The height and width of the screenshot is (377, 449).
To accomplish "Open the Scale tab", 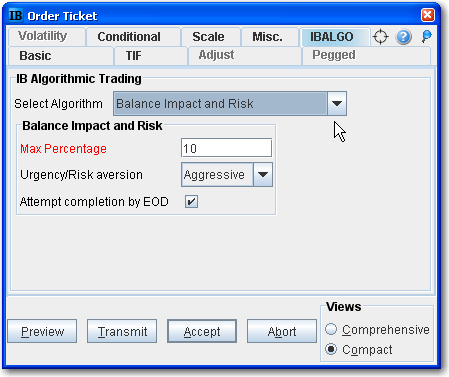I will point(208,37).
